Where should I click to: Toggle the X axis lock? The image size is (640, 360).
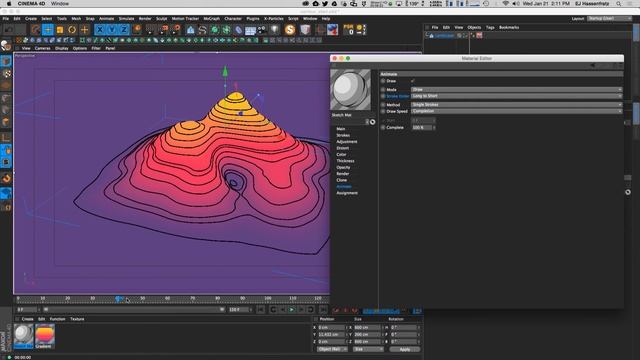point(100,29)
